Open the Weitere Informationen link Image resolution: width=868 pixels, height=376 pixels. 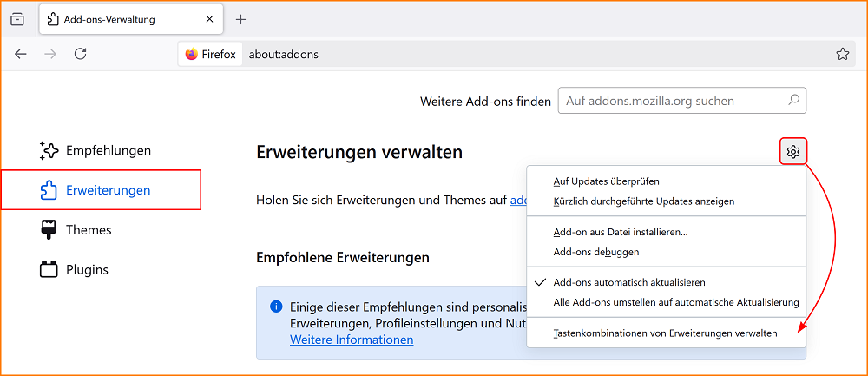[352, 340]
